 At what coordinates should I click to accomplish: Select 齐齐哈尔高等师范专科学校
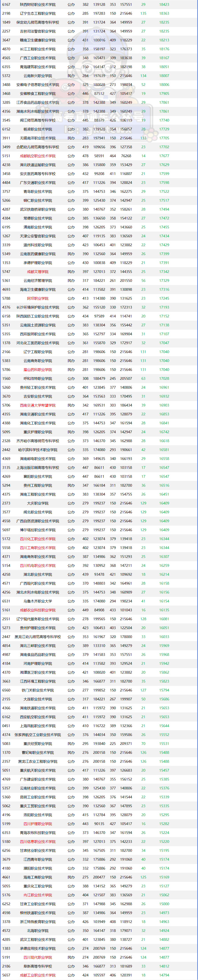38,441
